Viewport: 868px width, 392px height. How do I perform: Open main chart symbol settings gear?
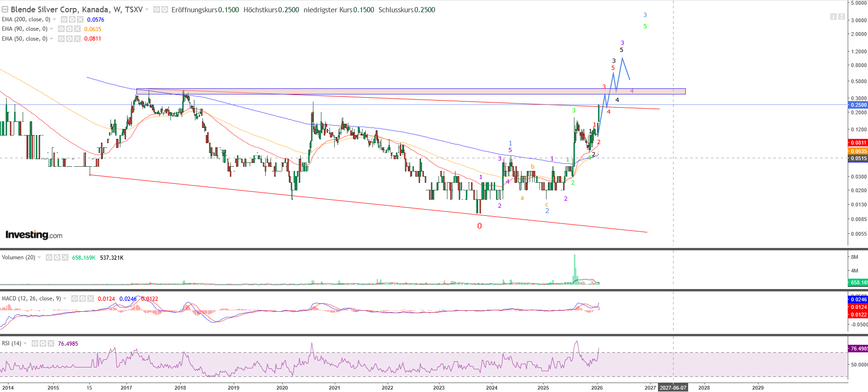tap(165, 9)
